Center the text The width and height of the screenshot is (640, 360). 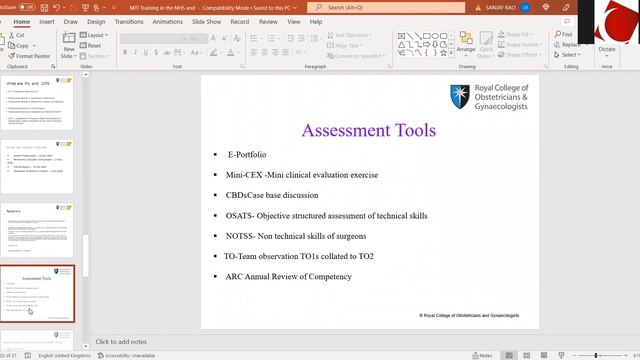264,52
